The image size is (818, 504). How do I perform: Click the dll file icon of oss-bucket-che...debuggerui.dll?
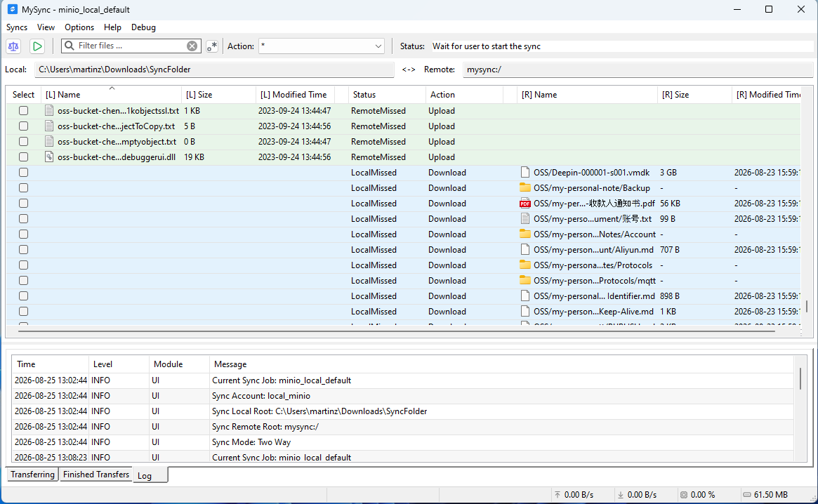pyautogui.click(x=49, y=157)
